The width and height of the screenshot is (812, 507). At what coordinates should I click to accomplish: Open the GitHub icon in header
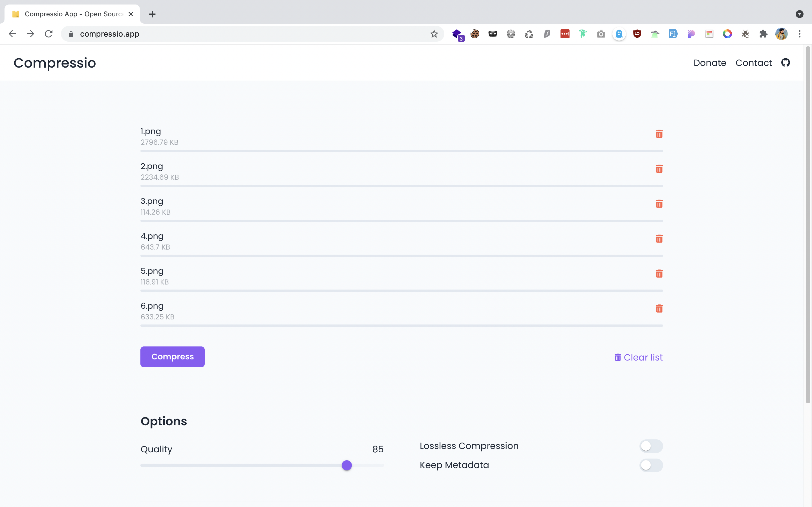[785, 63]
